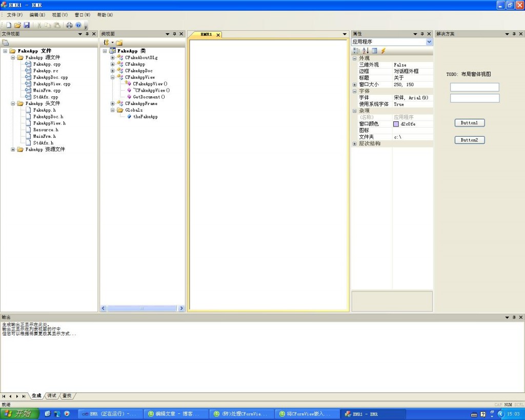Collapse the FakeApp 源文件 folder
The height and width of the screenshot is (420, 525).
point(13,57)
